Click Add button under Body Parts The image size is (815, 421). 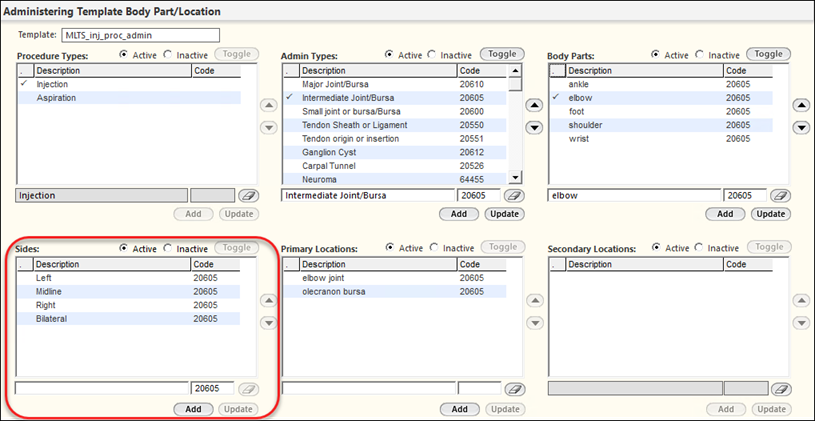click(725, 214)
